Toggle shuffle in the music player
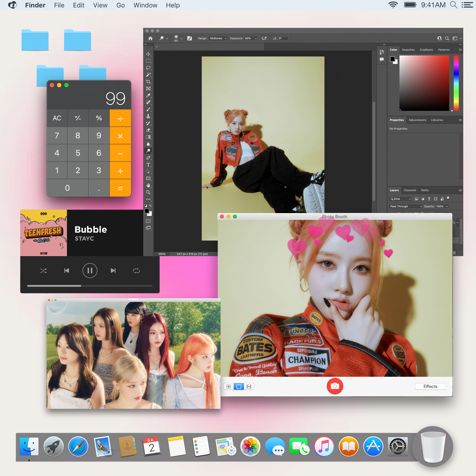Viewport: 476px width, 476px height. (43, 271)
